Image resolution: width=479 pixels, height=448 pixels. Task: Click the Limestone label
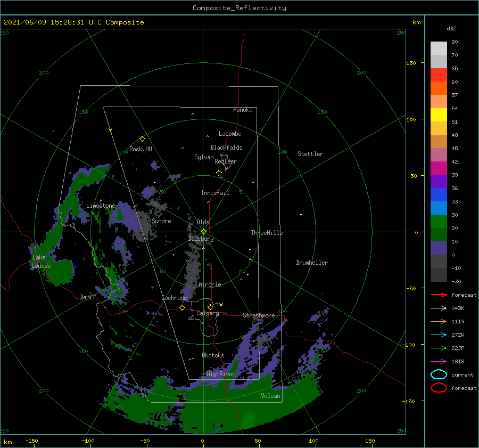(101, 206)
